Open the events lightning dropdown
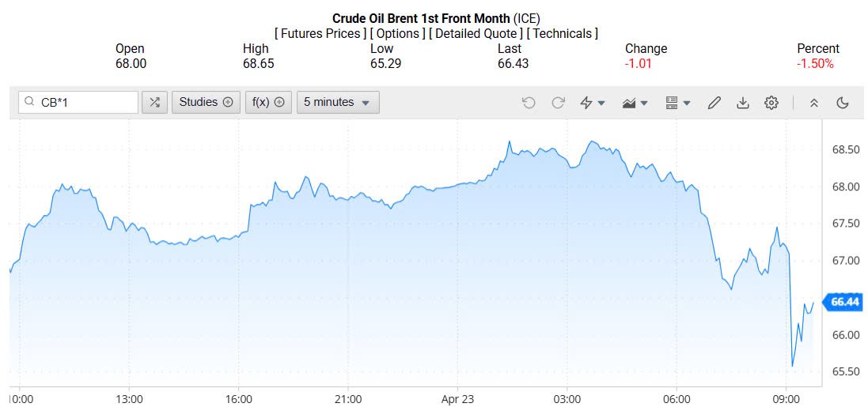This screenshot has width=868, height=407. [x=593, y=103]
